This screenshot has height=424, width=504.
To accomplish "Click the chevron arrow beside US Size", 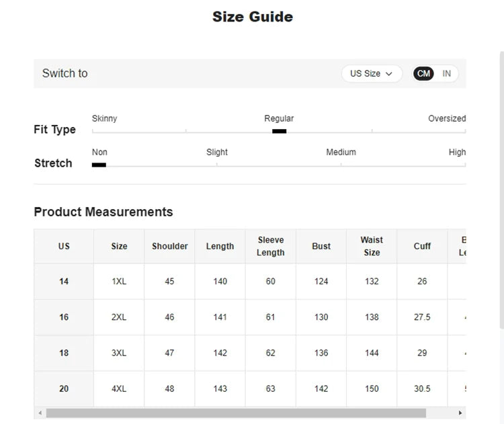I will tap(389, 74).
